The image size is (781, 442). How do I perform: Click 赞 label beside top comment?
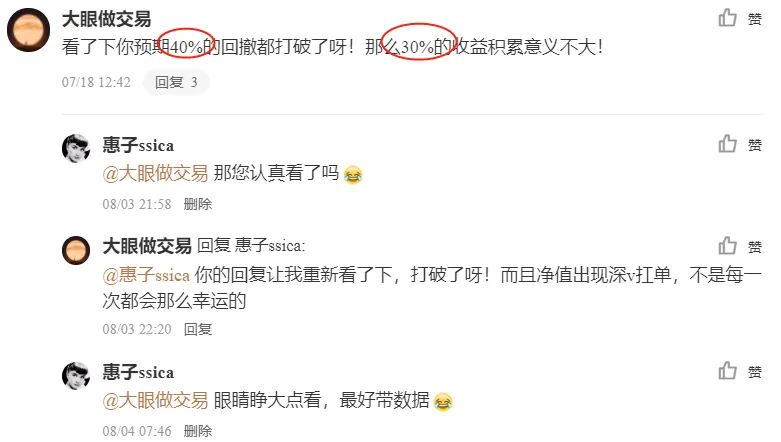pos(755,19)
